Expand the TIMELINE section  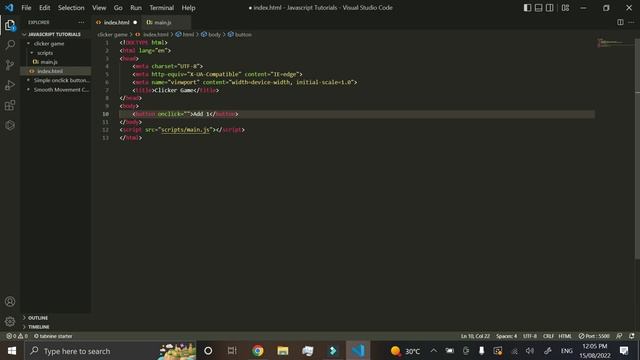pos(38,327)
